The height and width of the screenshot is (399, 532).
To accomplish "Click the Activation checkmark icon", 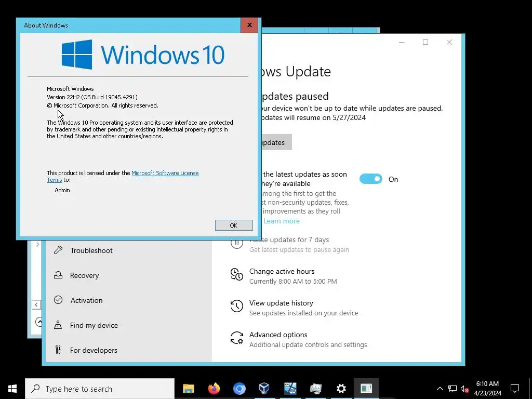I will point(58,300).
